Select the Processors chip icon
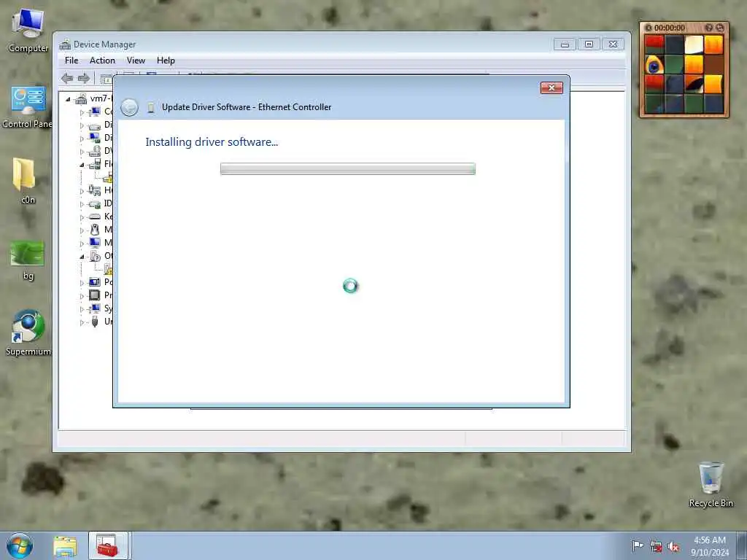747x560 pixels. coord(95,295)
